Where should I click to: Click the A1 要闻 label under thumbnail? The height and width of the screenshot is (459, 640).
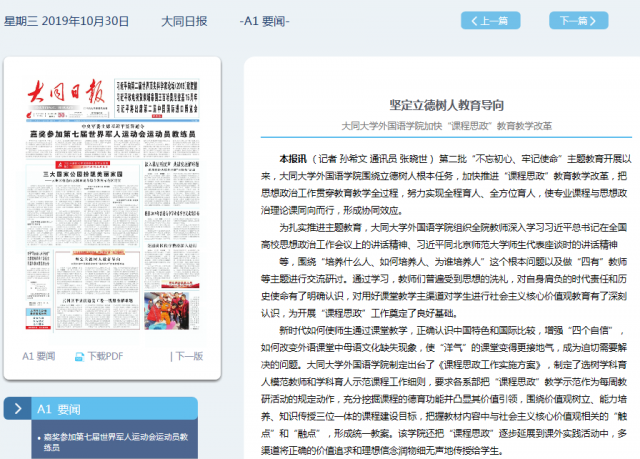click(39, 356)
